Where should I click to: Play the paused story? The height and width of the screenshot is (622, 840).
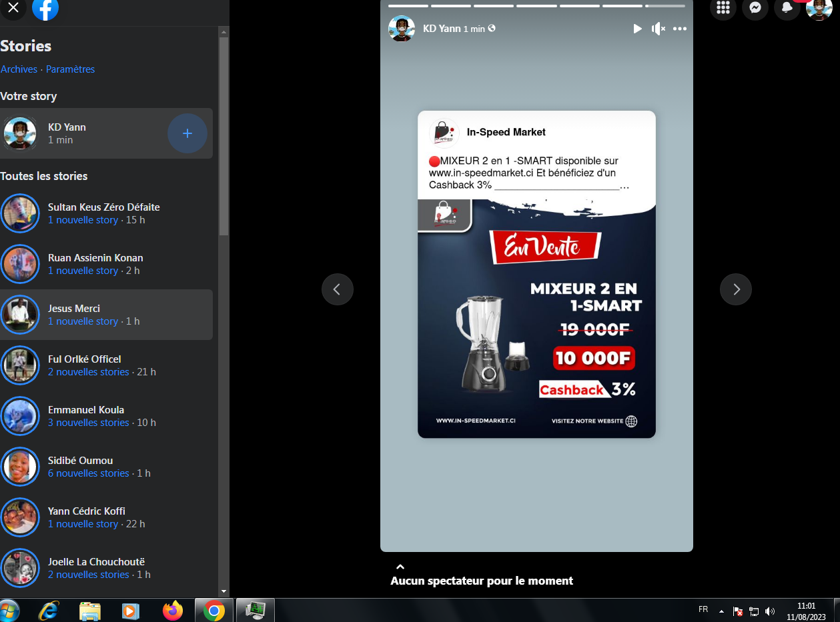tap(637, 29)
